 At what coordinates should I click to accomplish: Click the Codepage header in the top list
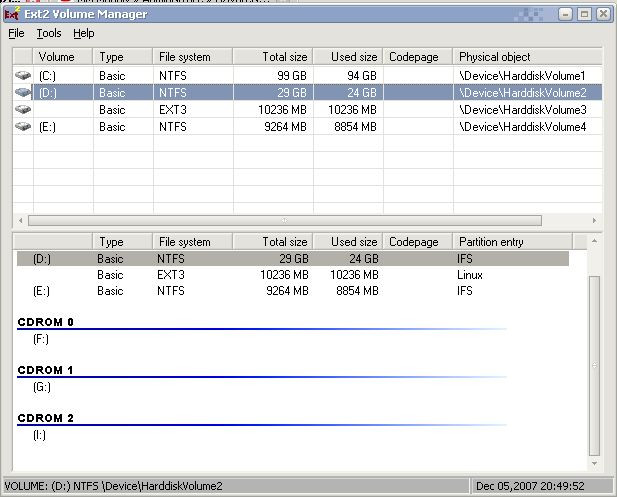(418, 57)
